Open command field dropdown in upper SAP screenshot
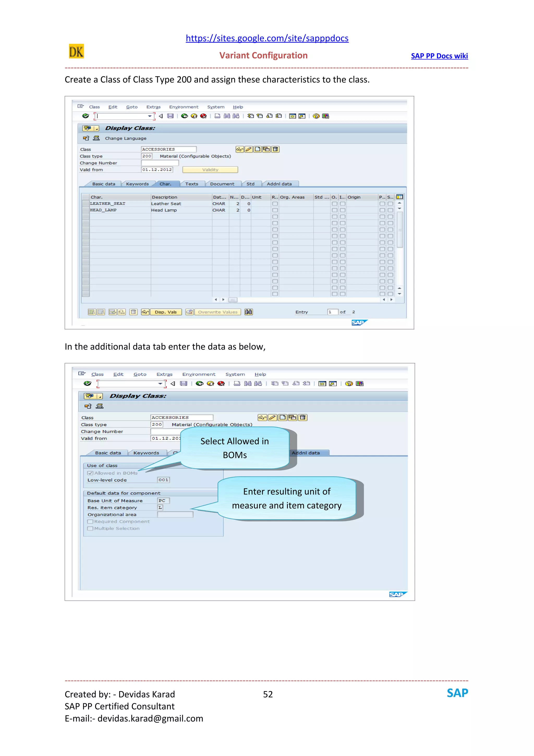Image resolution: width=534 pixels, height=756 pixels. coord(150,116)
